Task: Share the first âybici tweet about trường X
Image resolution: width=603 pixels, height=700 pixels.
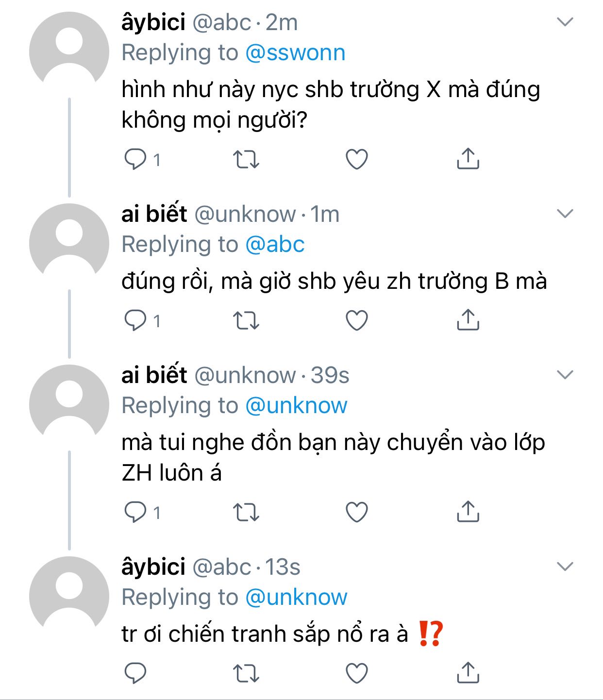Action: (468, 159)
